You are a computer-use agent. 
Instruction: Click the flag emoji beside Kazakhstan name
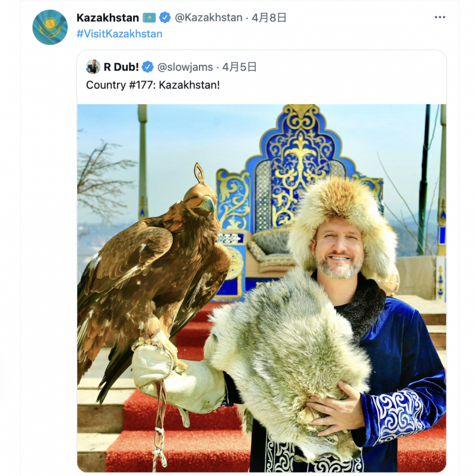(x=149, y=18)
